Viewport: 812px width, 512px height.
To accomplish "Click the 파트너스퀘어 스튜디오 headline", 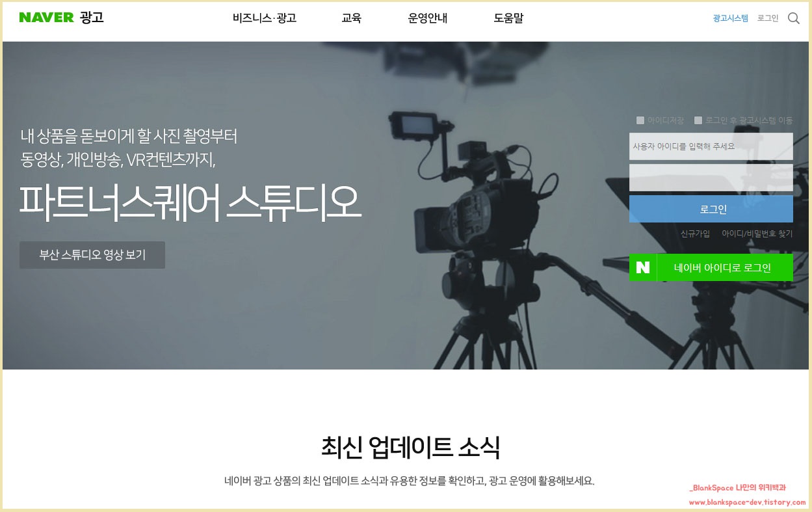I will (190, 202).
